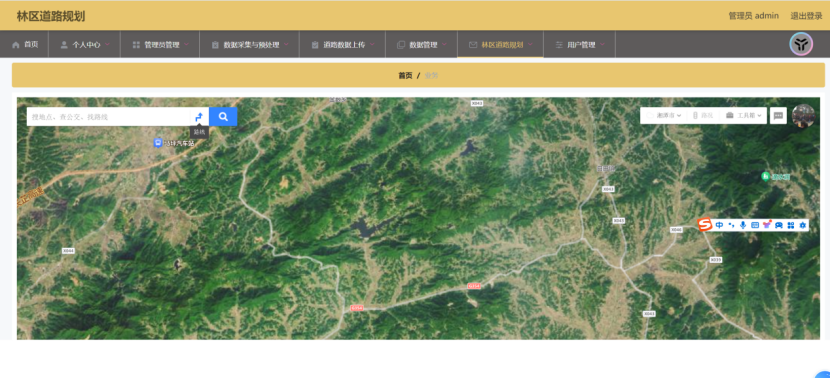
Task: Click the bus station marker 马坪汽车站
Action: click(158, 143)
